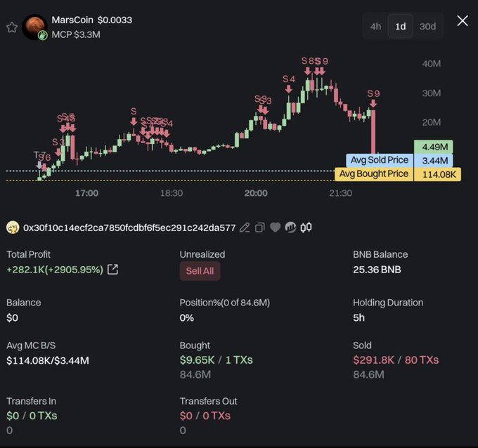Open wallet analytics chart icon
This screenshot has width=478, height=448.
[290, 228]
